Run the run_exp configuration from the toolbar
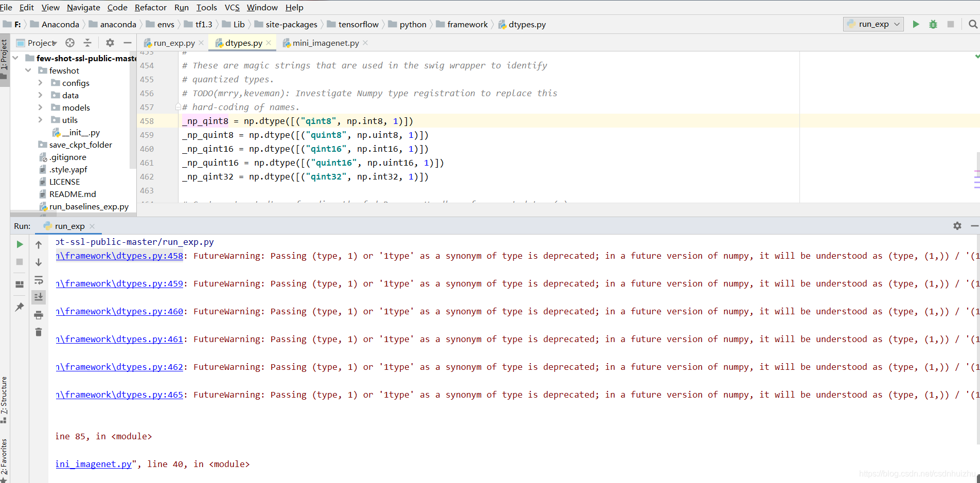Screen dimensions: 980x483 [916, 24]
